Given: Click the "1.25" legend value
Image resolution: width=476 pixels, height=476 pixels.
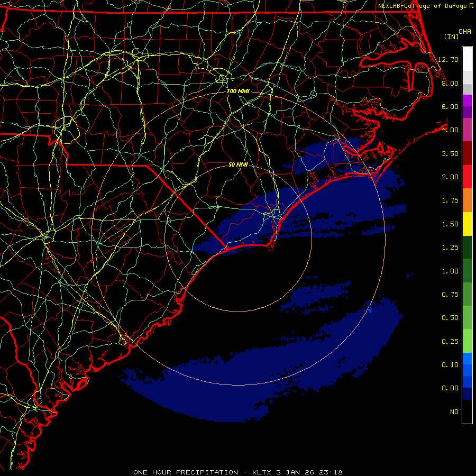Looking at the screenshot, I should [x=450, y=248].
